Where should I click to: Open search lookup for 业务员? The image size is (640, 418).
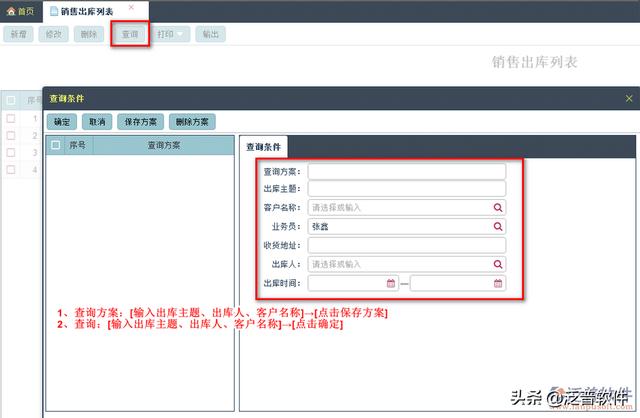(498, 226)
